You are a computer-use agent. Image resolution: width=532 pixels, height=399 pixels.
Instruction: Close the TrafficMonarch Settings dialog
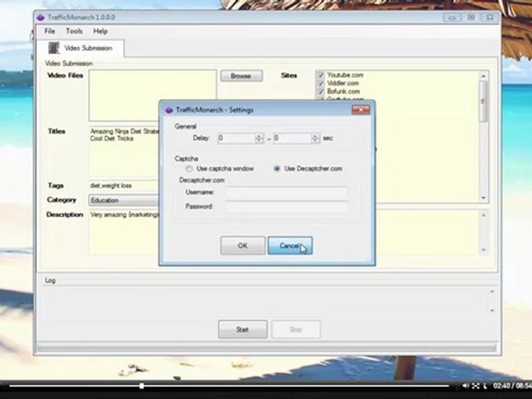[361, 110]
